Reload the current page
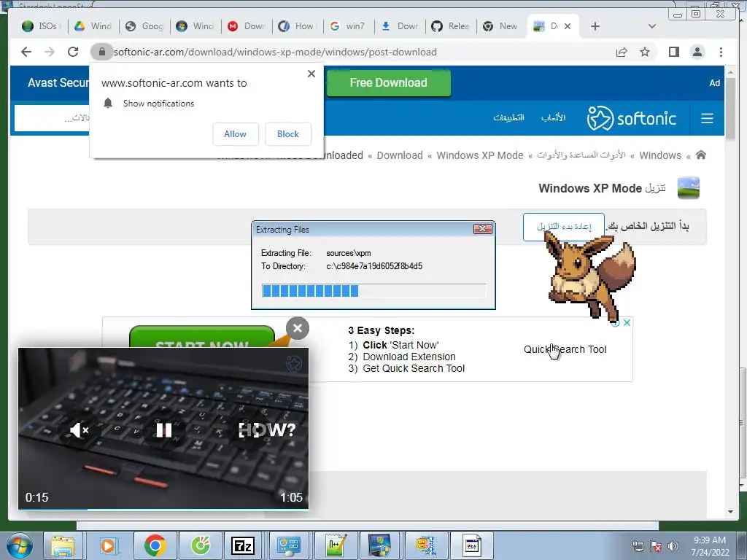The image size is (747, 560). (73, 52)
